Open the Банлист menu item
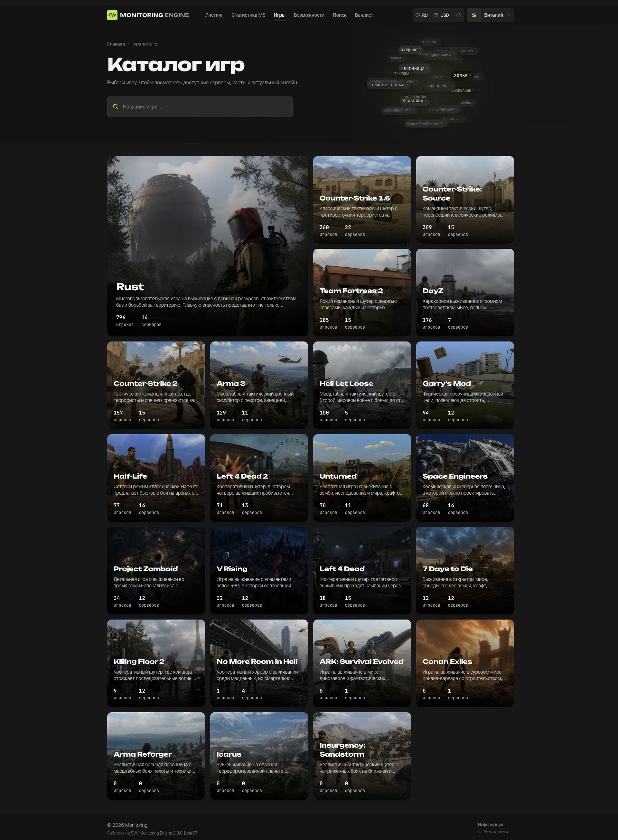618x840 pixels. (x=364, y=15)
